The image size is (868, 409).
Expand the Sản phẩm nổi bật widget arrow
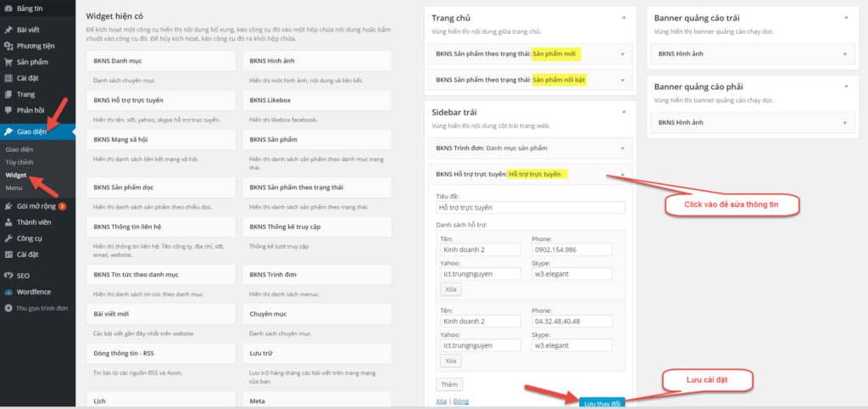point(622,80)
